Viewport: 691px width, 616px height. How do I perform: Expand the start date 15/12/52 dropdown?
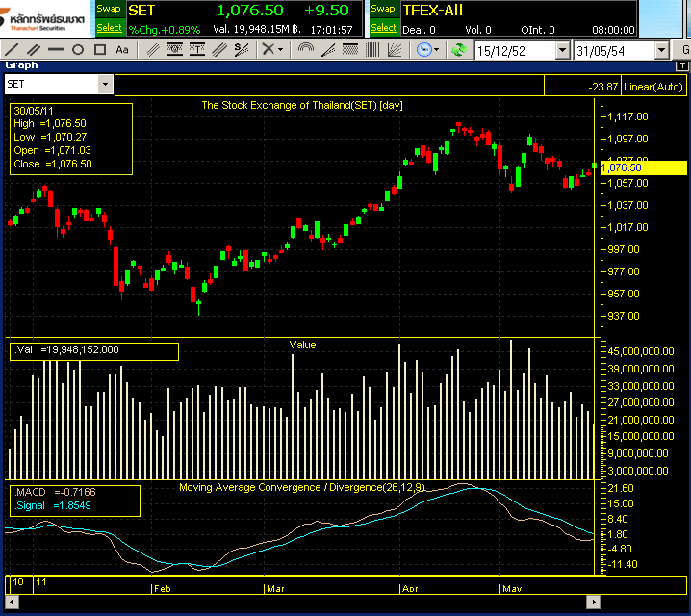(x=562, y=50)
